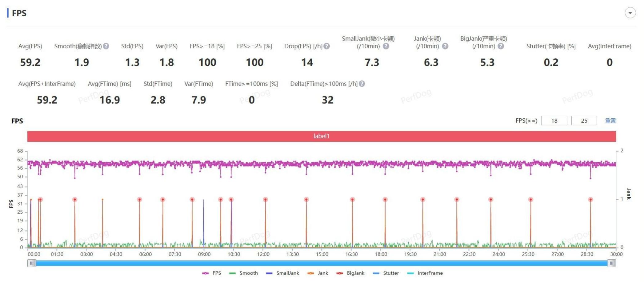
Task: Click the blue 重置 reset link
Action: (610, 121)
